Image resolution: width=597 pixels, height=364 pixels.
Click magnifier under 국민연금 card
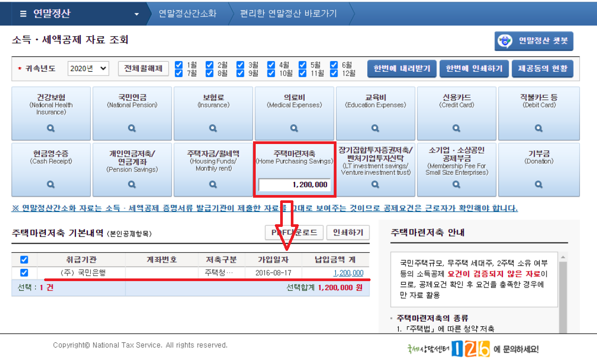coord(132,128)
